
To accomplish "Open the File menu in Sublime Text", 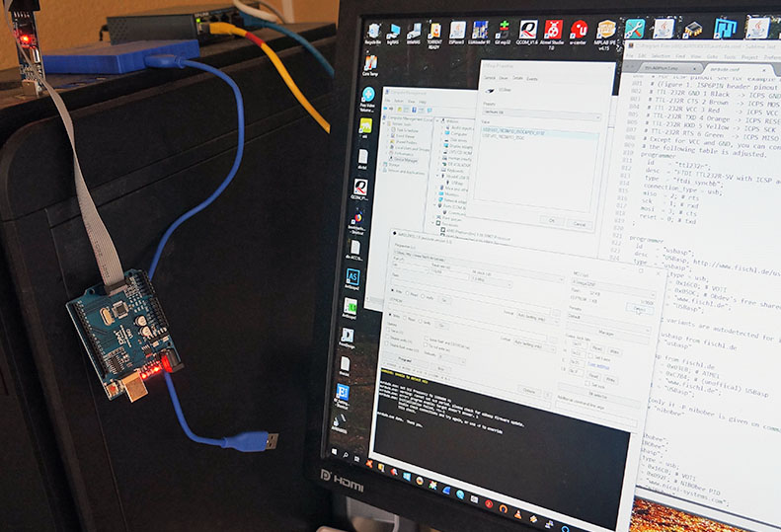I will (x=632, y=55).
